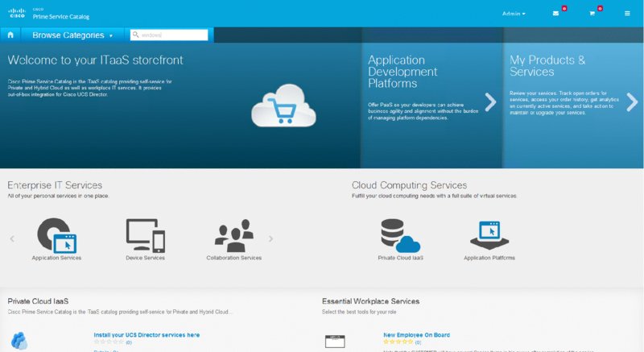Select the Application Platforms icon
The width and height of the screenshot is (644, 352).
pyautogui.click(x=489, y=235)
